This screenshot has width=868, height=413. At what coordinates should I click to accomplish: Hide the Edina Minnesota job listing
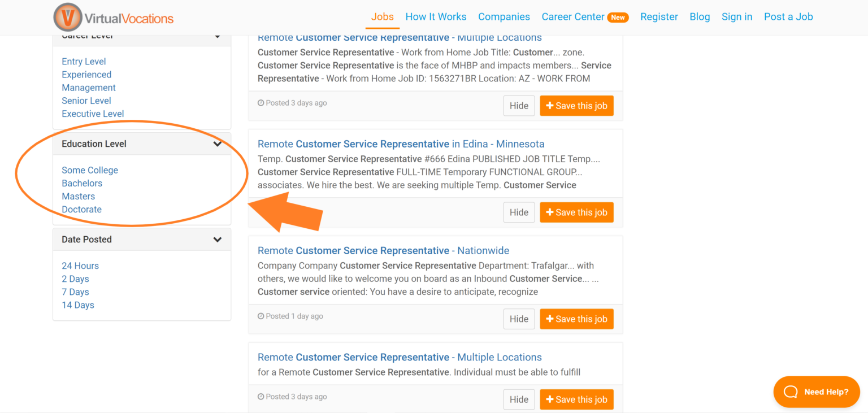[x=518, y=212]
